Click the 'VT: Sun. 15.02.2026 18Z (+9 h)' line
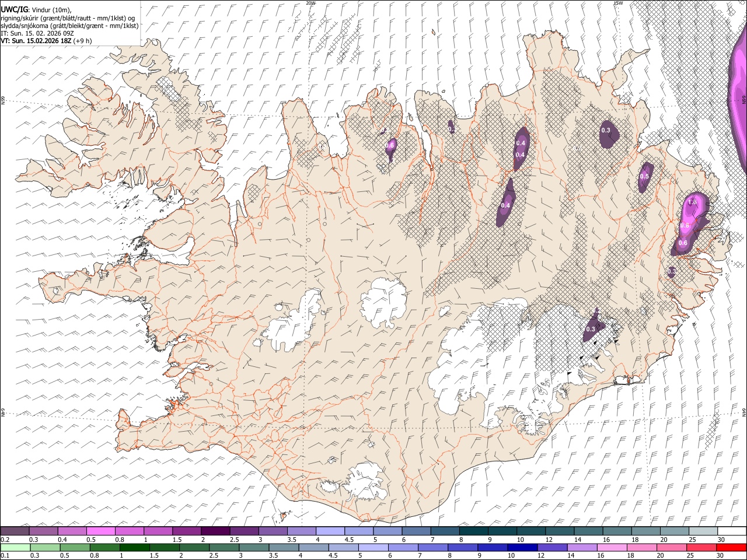The width and height of the screenshot is (747, 560). pyautogui.click(x=46, y=41)
